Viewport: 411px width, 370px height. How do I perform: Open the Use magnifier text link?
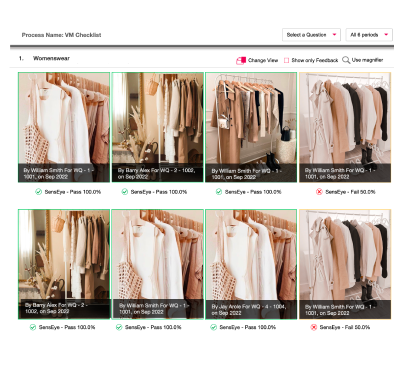click(x=367, y=60)
